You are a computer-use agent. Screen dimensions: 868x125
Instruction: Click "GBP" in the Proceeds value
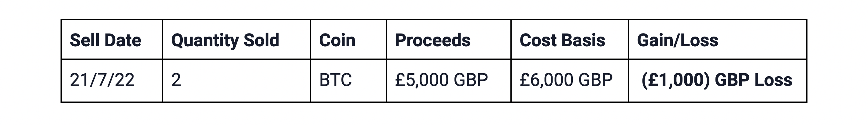coord(471,80)
